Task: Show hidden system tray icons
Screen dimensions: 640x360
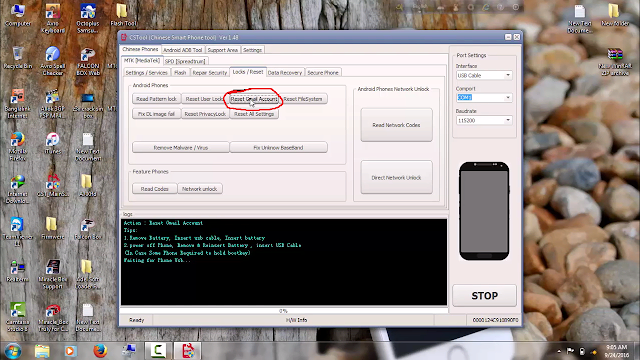Action: point(559,351)
